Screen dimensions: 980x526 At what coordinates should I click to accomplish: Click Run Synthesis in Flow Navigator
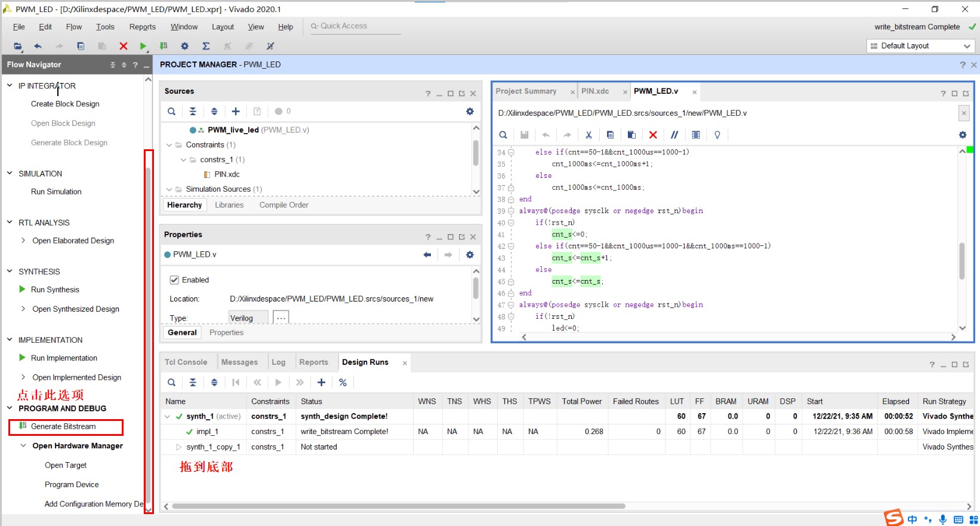click(55, 290)
